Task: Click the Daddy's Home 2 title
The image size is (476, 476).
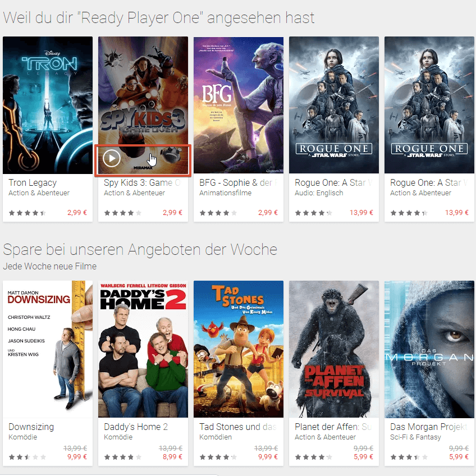Action: coord(136,427)
